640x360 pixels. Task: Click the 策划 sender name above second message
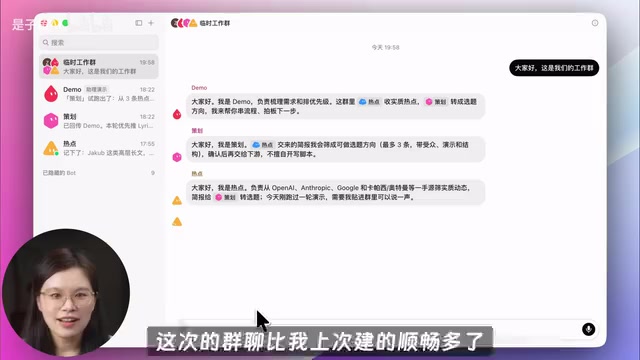click(197, 131)
